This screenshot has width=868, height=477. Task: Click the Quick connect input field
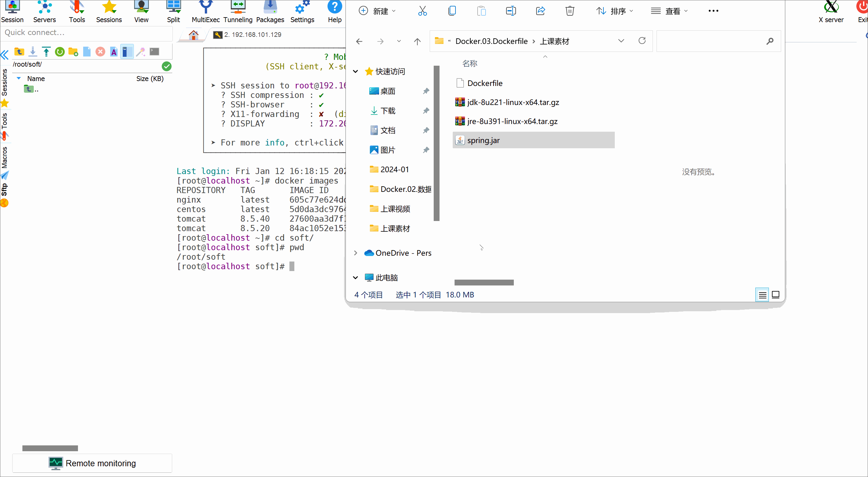[86, 33]
